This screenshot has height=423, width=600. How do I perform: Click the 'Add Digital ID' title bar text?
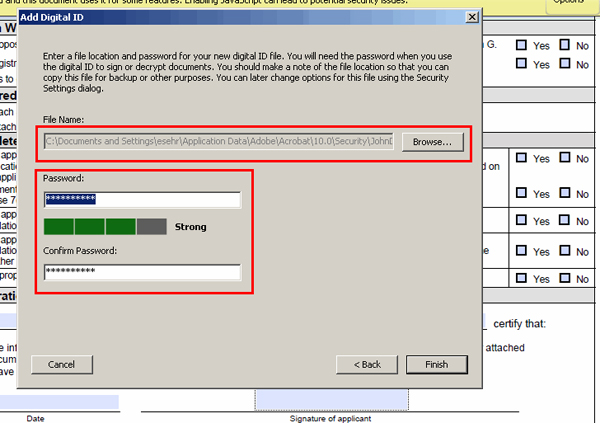click(52, 18)
